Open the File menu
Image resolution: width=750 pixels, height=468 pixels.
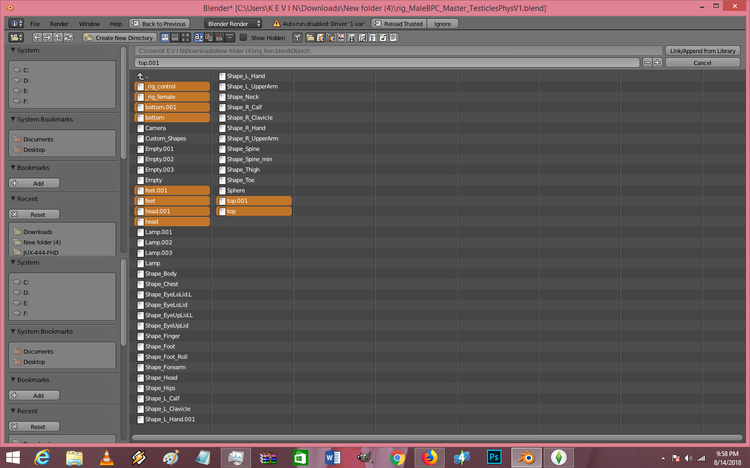click(35, 23)
